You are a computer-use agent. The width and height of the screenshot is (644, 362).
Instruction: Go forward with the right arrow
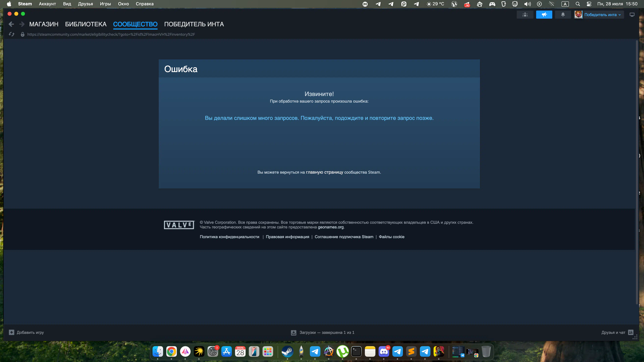point(22,24)
